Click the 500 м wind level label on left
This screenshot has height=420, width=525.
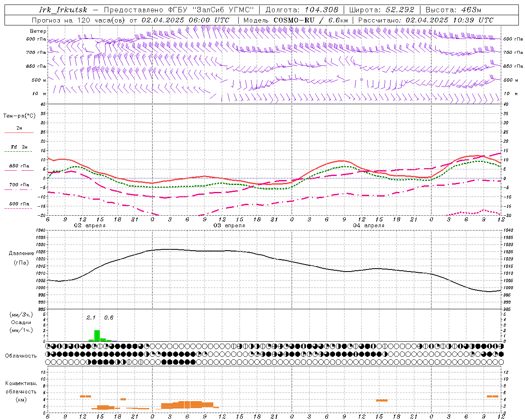[39, 80]
